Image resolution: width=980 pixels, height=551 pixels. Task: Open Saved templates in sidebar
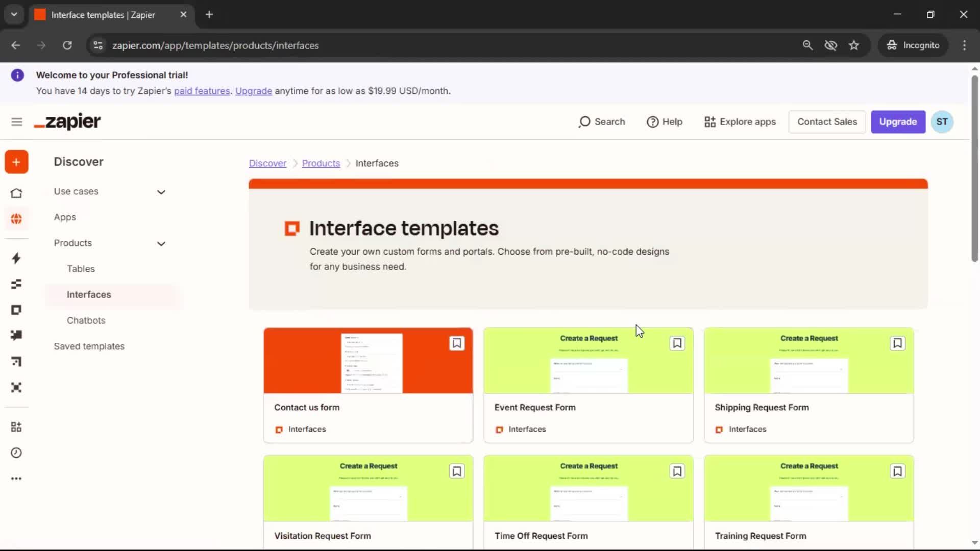89,346
